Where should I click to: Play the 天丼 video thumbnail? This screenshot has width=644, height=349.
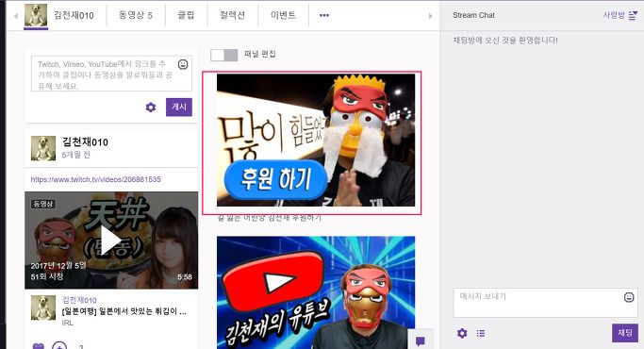click(x=111, y=241)
